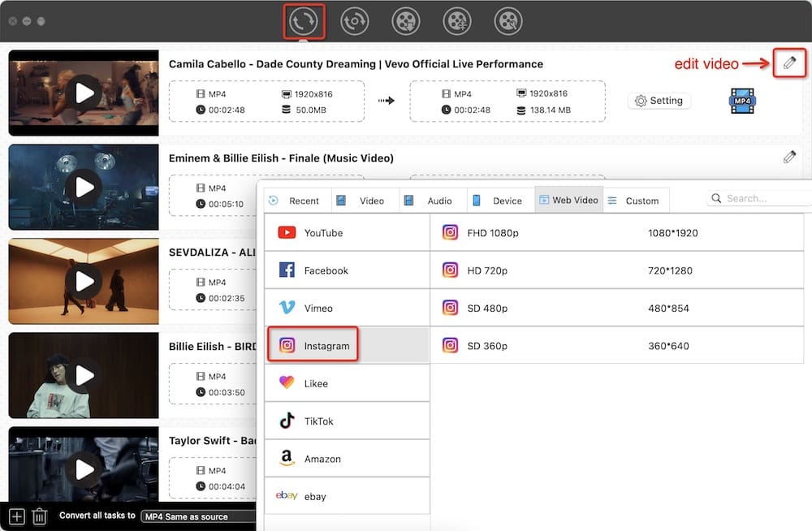The image size is (812, 531).
Task: Switch to the Recent tab
Action: 296,201
